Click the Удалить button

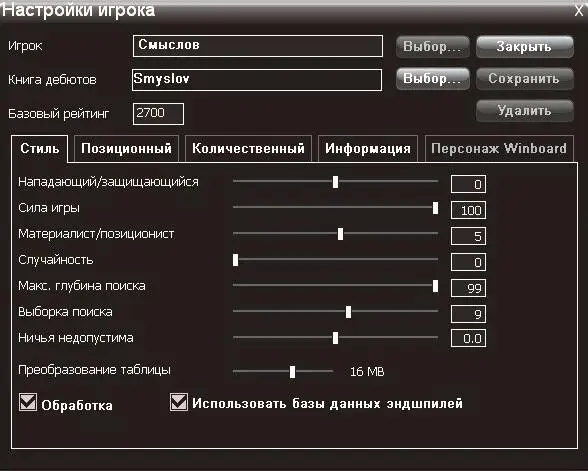click(x=524, y=111)
